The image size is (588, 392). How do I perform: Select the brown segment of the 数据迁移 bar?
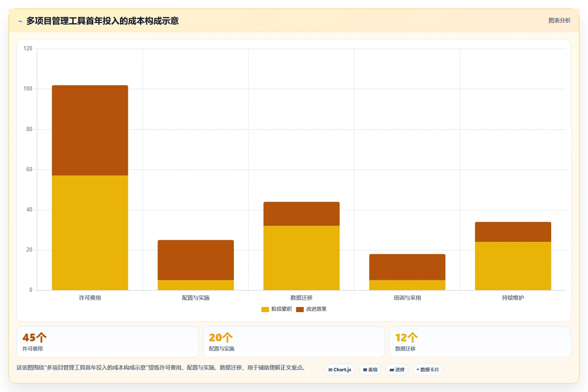pyautogui.click(x=302, y=214)
